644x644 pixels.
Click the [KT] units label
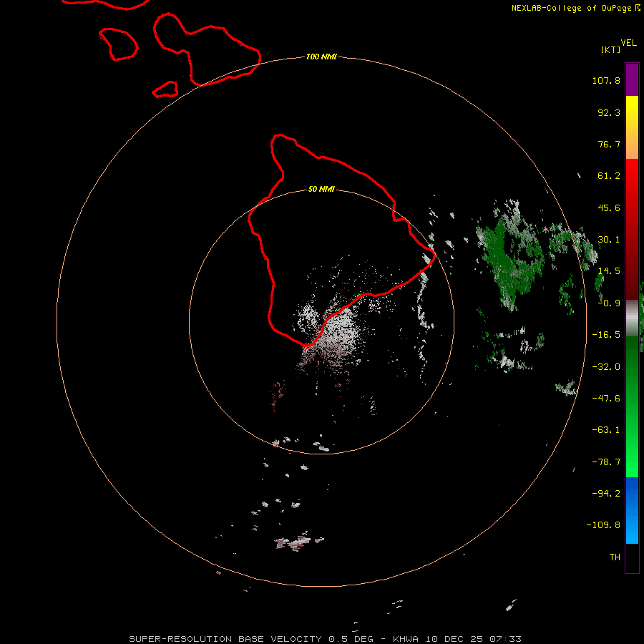(611, 49)
